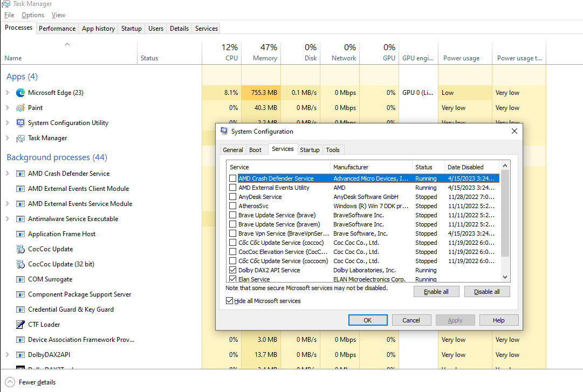Click the services list scrollbar thumb
The height and width of the screenshot is (392, 583).
(x=505, y=214)
